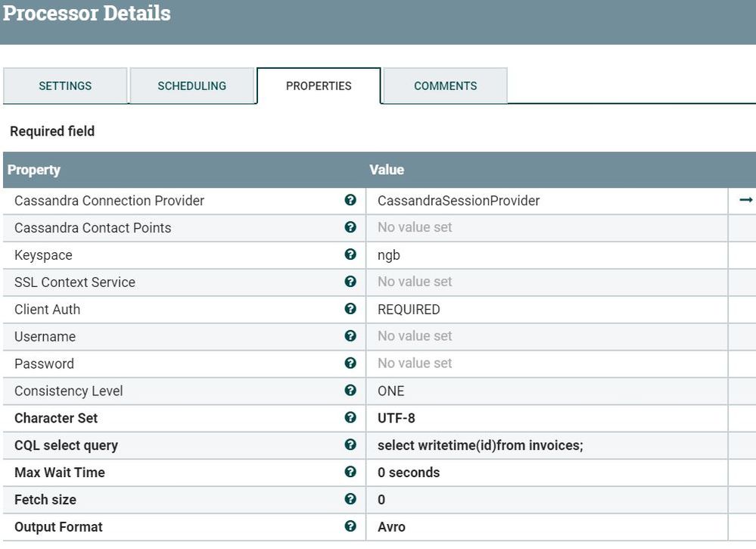Select the Keyspace property name
The image size is (756, 549).
point(43,255)
